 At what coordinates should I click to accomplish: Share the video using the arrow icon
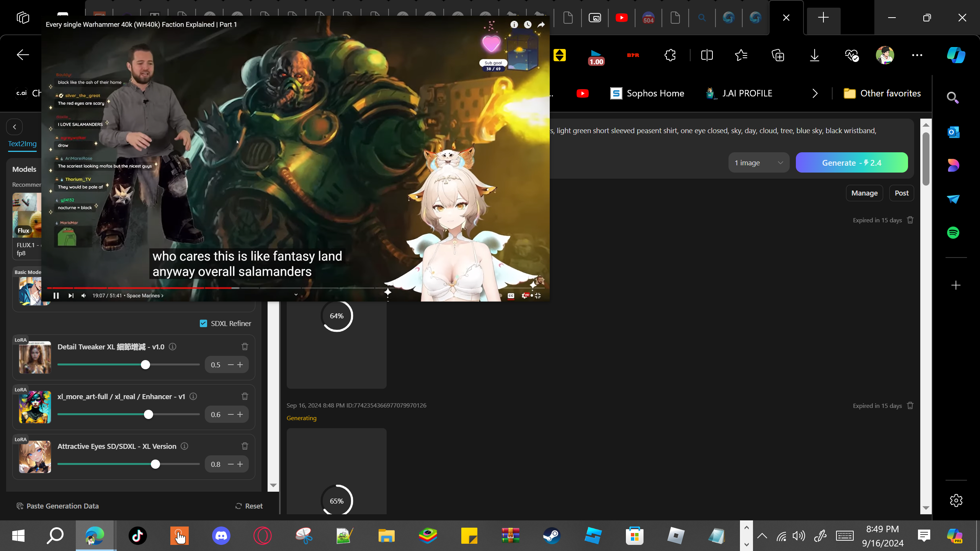(x=541, y=24)
